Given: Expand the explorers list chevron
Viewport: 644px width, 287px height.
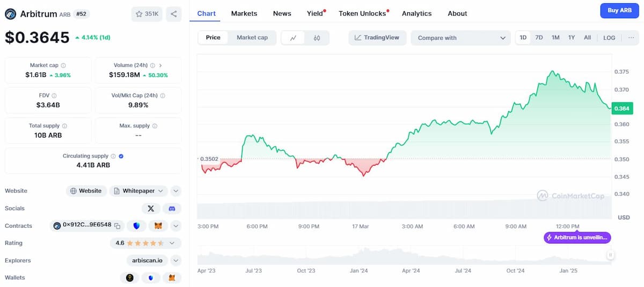Looking at the screenshot, I should pyautogui.click(x=176, y=261).
